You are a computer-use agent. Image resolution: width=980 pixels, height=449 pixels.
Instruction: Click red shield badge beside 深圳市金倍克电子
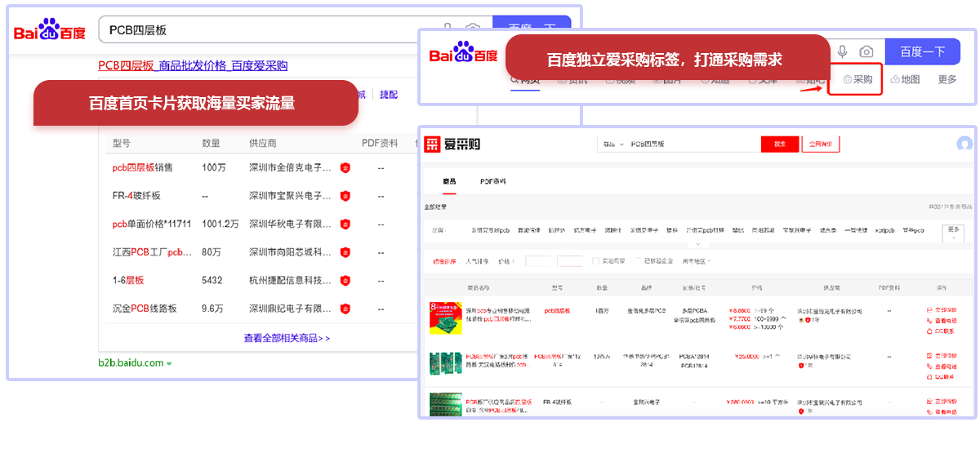pyautogui.click(x=345, y=168)
